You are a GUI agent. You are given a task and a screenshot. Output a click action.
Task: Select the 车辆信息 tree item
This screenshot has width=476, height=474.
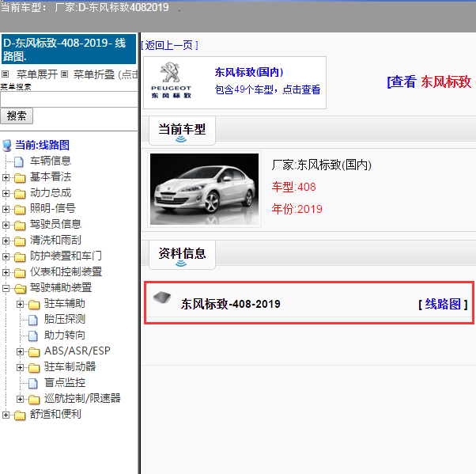pos(51,161)
